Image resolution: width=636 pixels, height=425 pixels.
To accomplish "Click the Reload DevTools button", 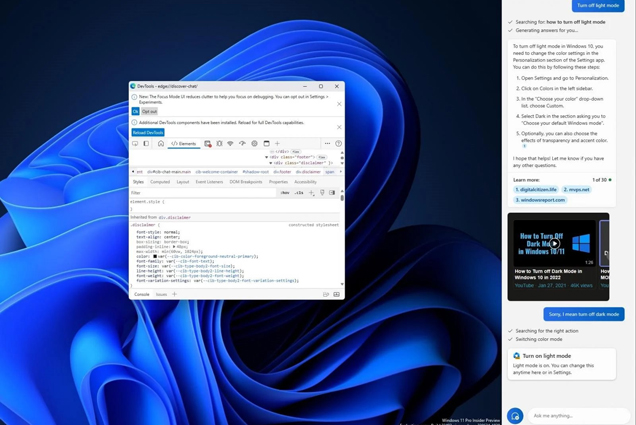I will click(x=148, y=133).
